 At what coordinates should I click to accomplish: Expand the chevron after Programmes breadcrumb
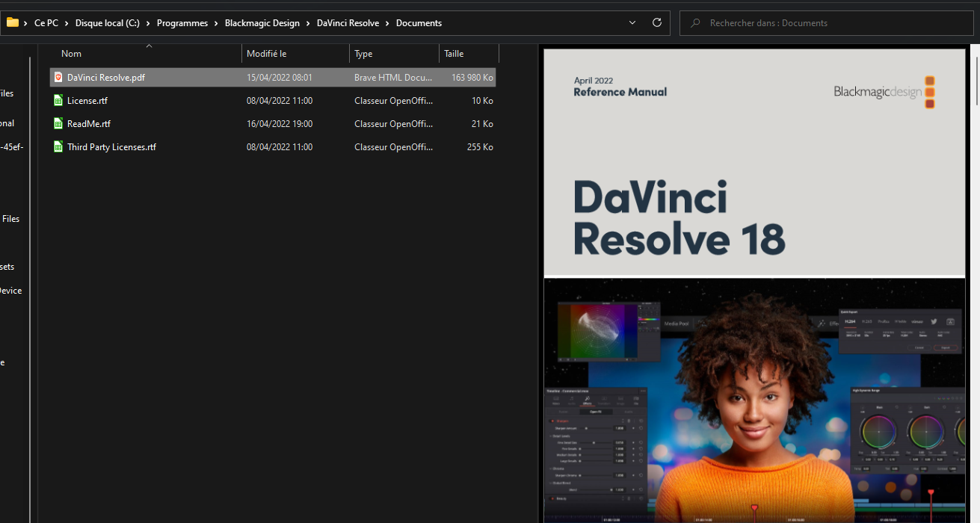[216, 23]
